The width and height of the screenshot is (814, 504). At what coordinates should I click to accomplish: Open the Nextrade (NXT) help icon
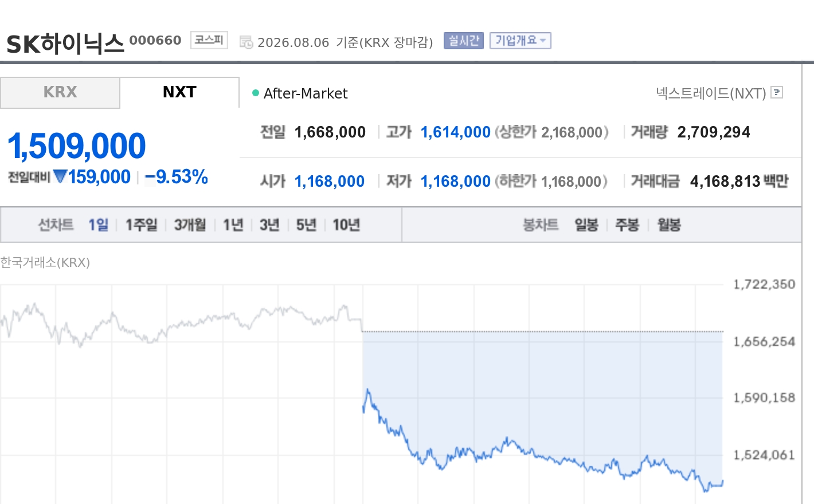[x=777, y=92]
